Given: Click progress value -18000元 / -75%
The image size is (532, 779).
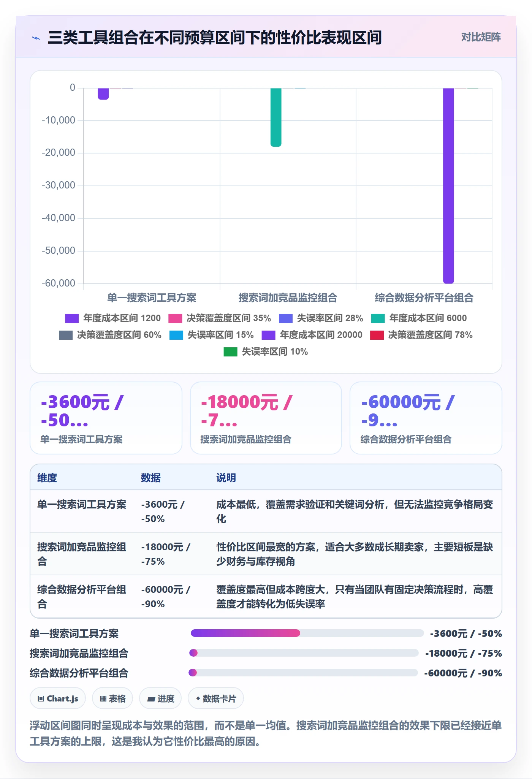Looking at the screenshot, I should pyautogui.click(x=464, y=653).
